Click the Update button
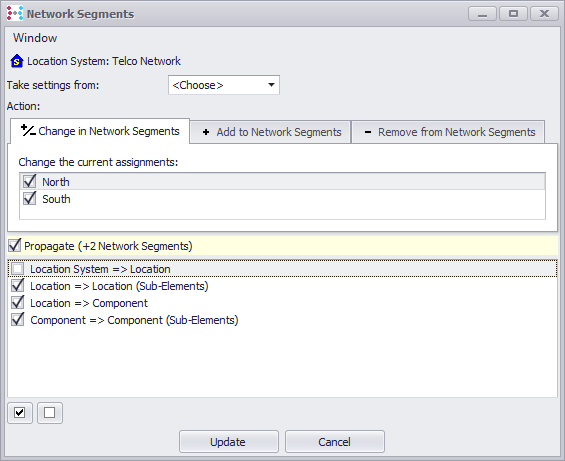Screen dimensions: 565x461 click(x=229, y=442)
